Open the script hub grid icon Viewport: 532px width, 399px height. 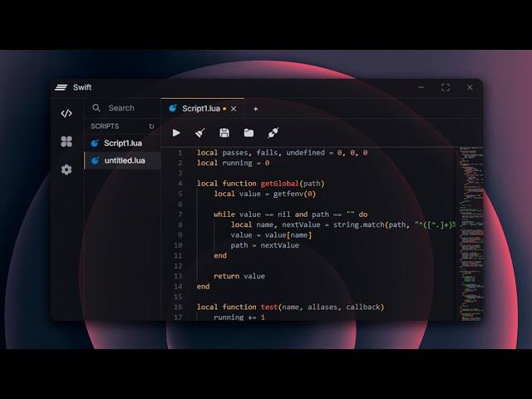[66, 141]
